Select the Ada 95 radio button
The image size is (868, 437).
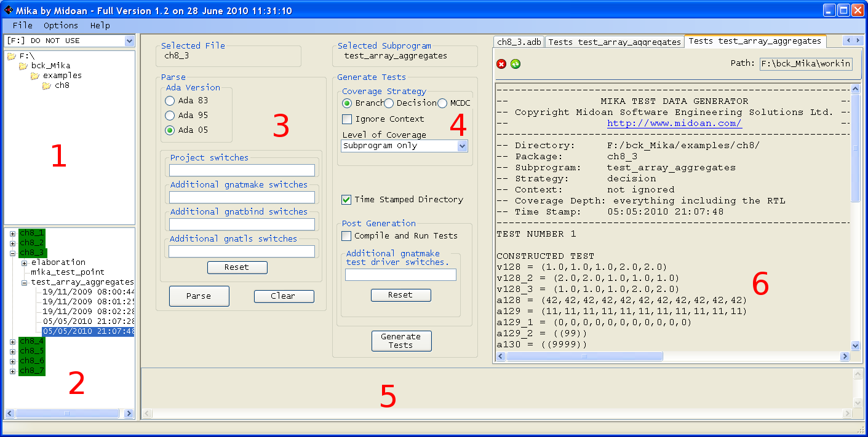(170, 116)
